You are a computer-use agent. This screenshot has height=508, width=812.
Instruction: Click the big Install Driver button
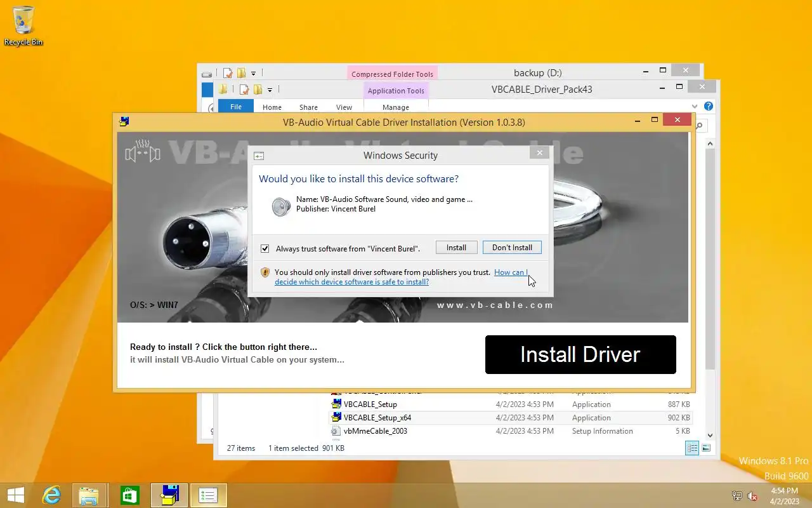(580, 354)
